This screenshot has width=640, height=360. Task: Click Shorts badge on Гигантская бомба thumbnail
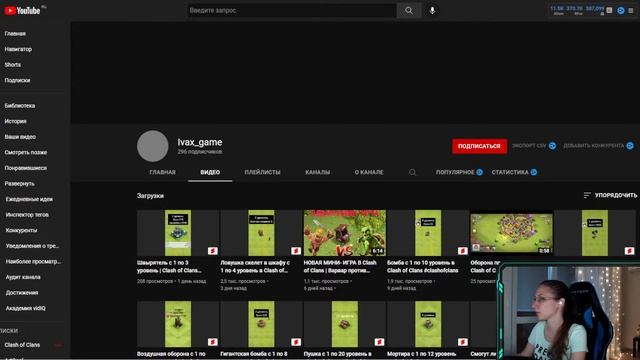tap(296, 342)
